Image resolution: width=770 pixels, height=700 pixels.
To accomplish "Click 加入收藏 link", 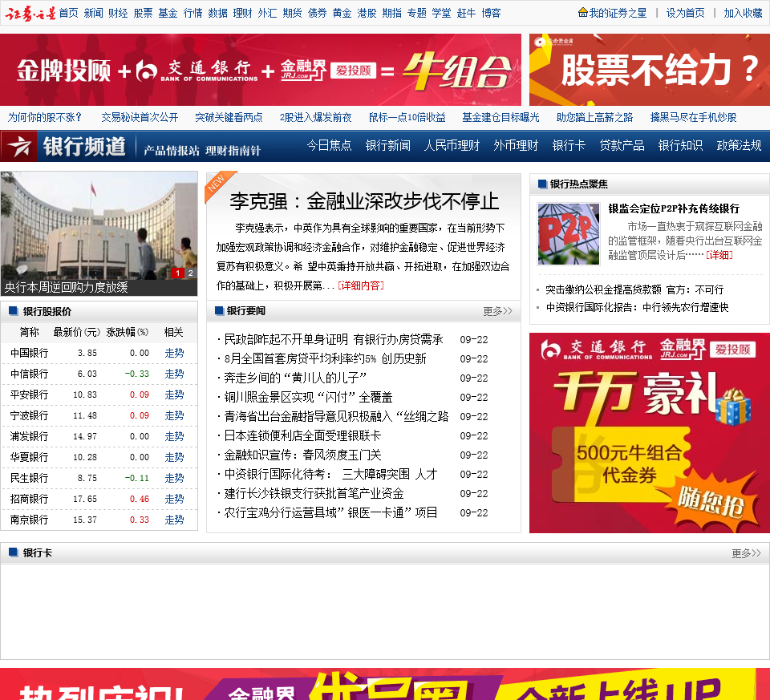I will pyautogui.click(x=743, y=13).
